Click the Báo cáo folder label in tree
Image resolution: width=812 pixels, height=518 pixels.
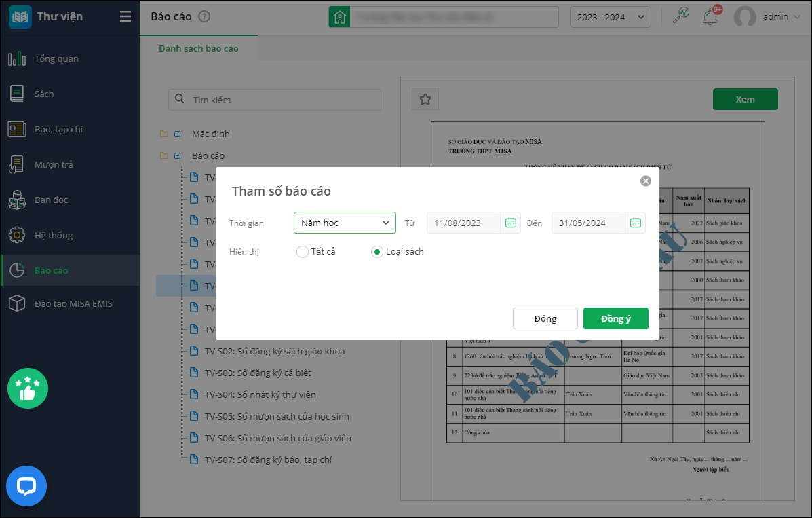[208, 155]
